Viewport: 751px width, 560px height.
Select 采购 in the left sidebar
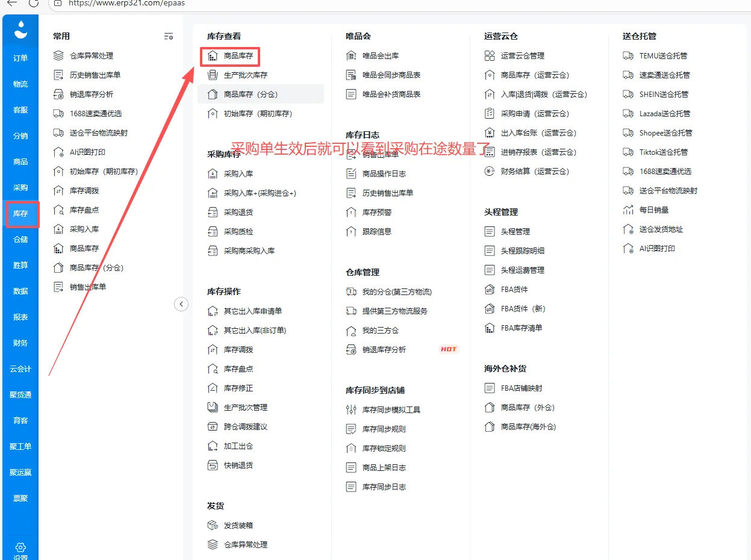(20, 188)
